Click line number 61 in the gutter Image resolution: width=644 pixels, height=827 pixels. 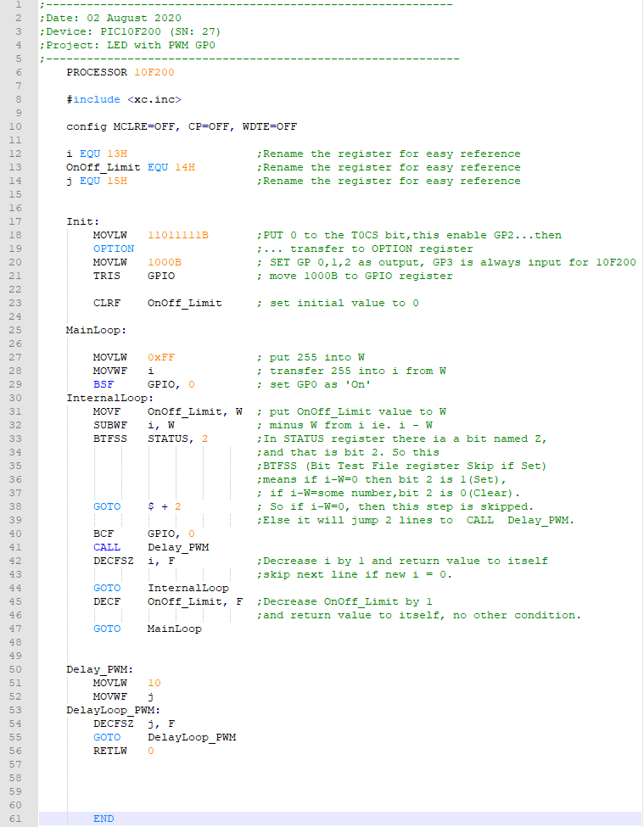pyautogui.click(x=16, y=819)
